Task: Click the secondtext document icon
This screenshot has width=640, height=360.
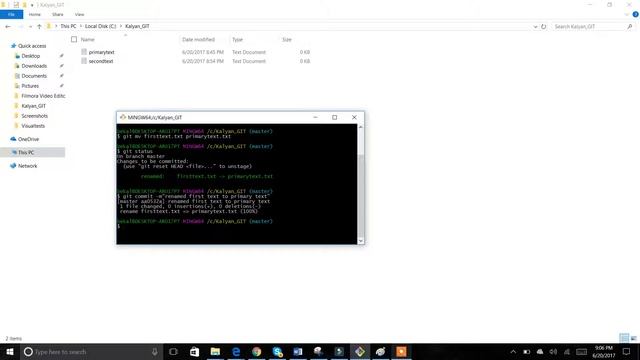Action: pyautogui.click(x=84, y=61)
